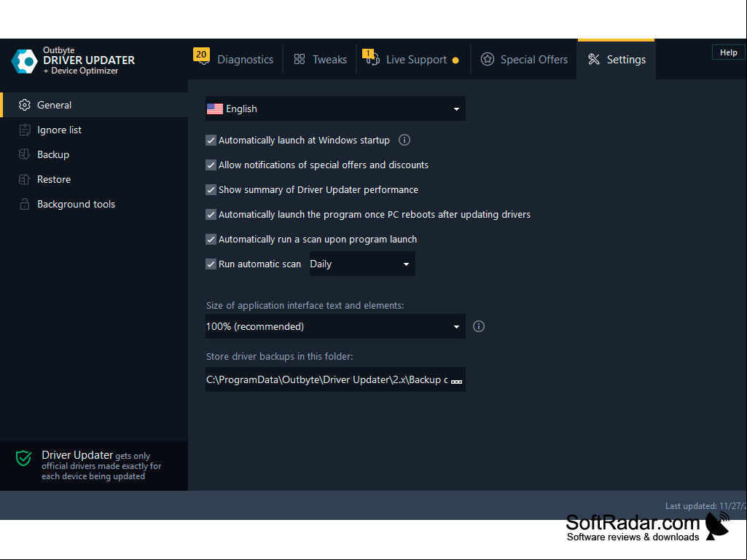Uncheck the Run automatic scan checkbox

[211, 264]
